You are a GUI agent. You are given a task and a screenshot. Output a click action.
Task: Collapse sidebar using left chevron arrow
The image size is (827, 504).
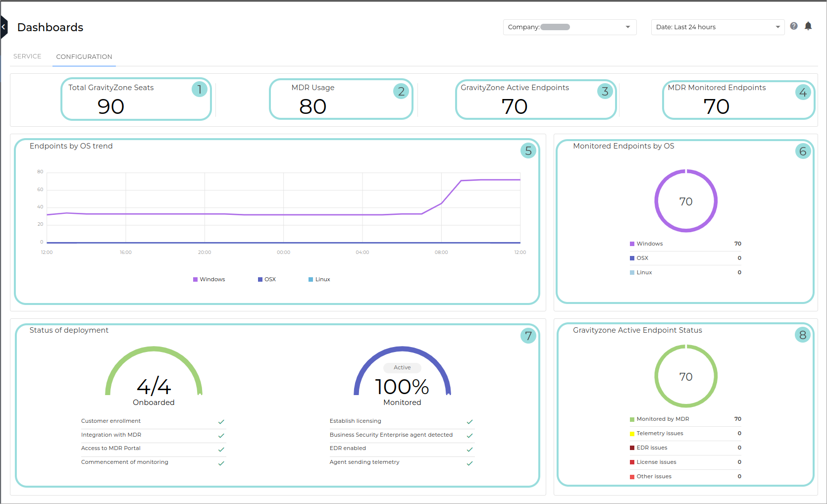click(3, 27)
